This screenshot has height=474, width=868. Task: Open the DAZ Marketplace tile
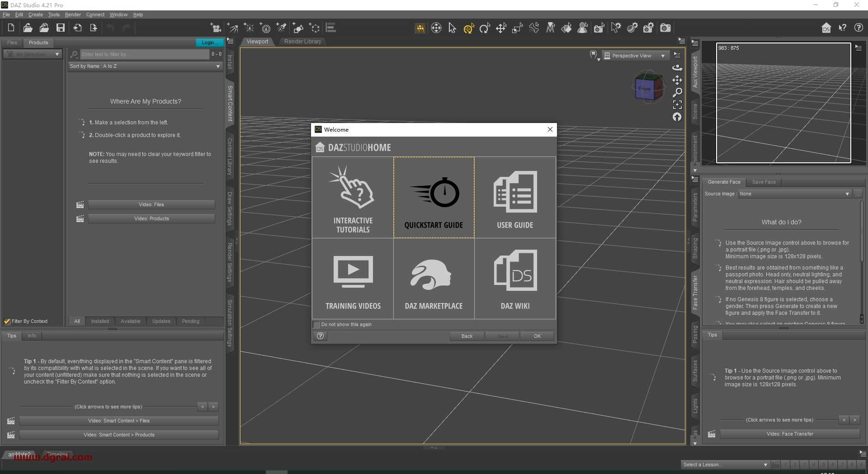(x=434, y=279)
